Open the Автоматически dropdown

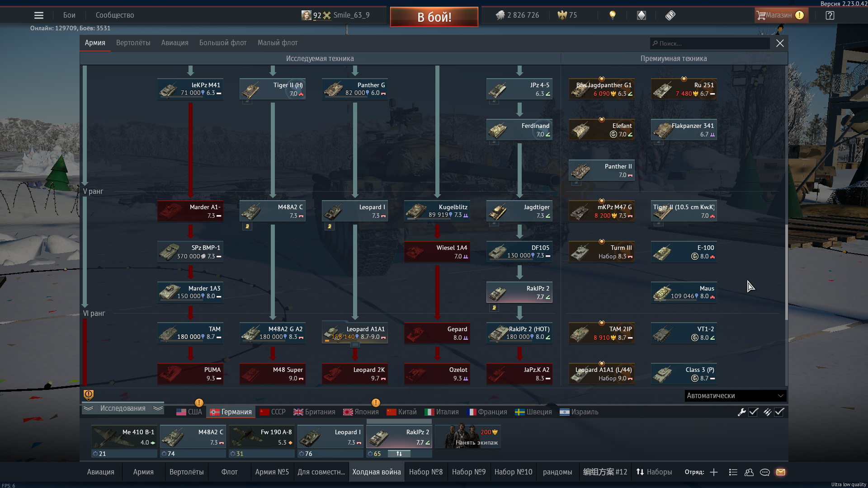[x=735, y=396]
